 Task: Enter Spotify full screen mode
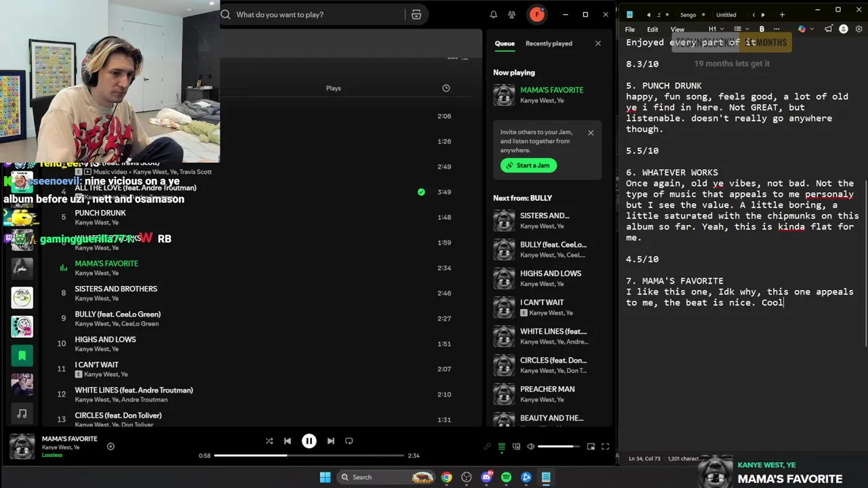click(605, 446)
